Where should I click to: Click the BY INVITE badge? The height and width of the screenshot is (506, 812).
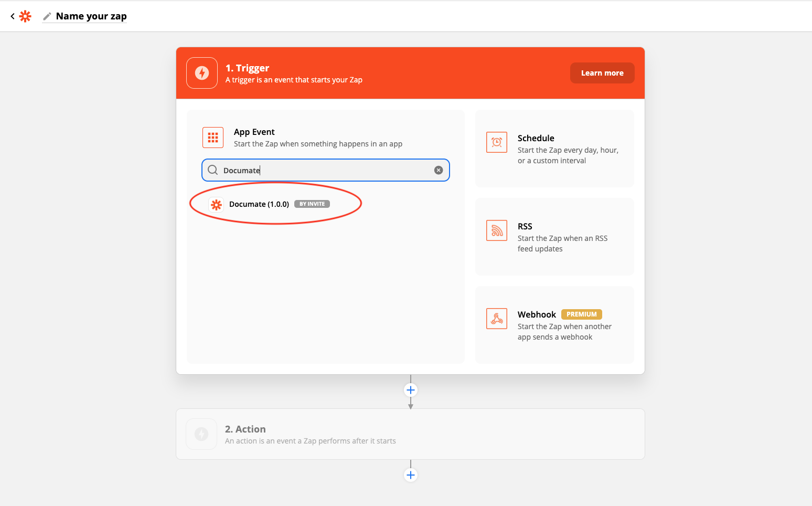click(312, 204)
